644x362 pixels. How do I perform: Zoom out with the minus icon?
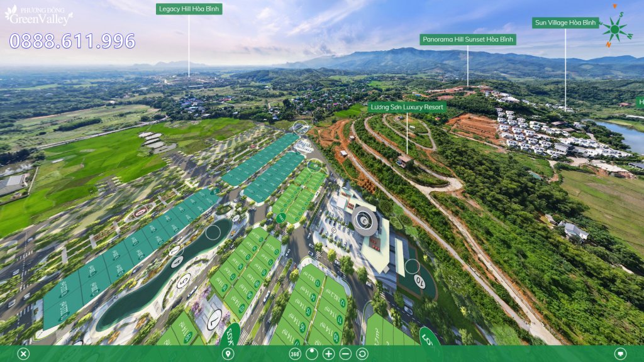coord(345,354)
